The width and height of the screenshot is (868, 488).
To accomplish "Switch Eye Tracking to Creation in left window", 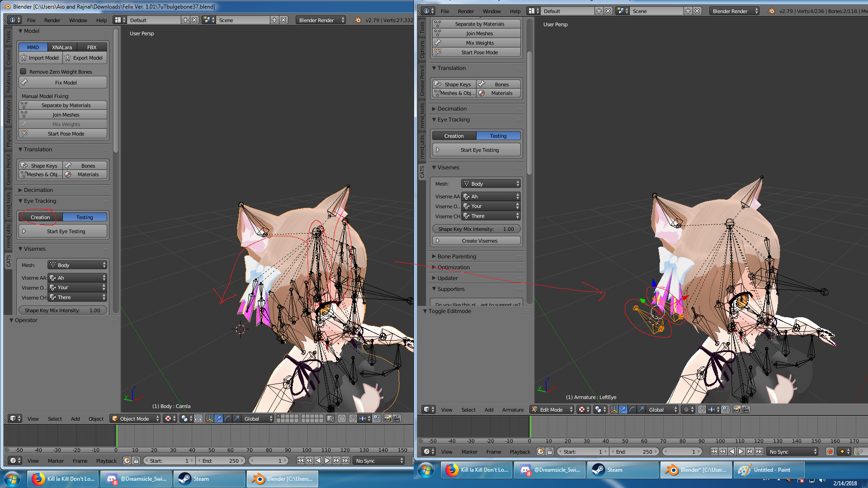I will tap(40, 217).
